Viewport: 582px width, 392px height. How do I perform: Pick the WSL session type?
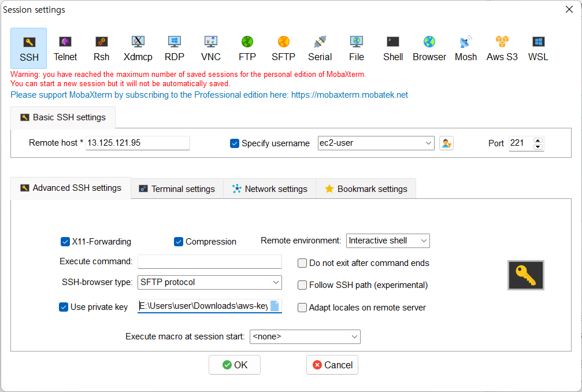point(538,48)
